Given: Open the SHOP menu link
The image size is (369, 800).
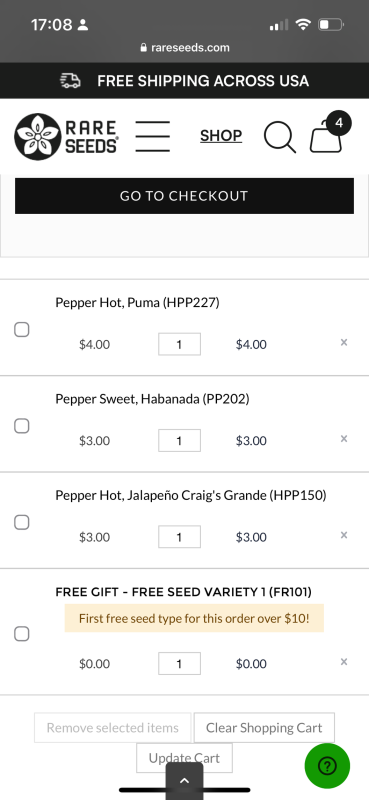Looking at the screenshot, I should (221, 136).
